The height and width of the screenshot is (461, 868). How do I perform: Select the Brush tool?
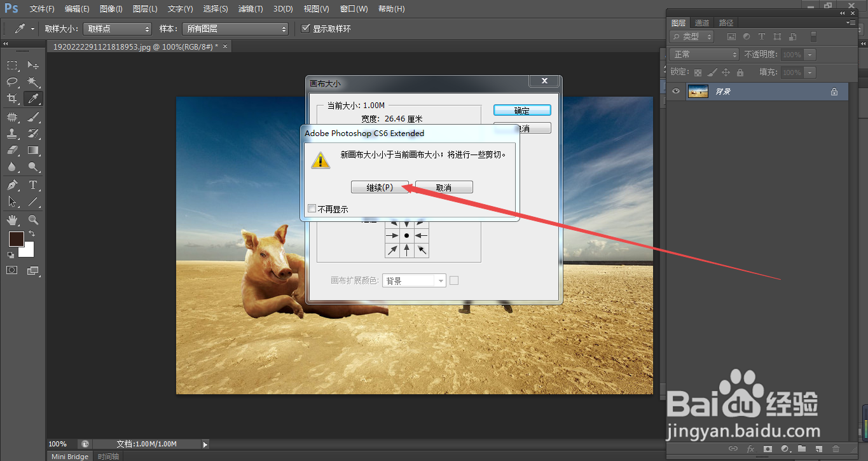(33, 117)
